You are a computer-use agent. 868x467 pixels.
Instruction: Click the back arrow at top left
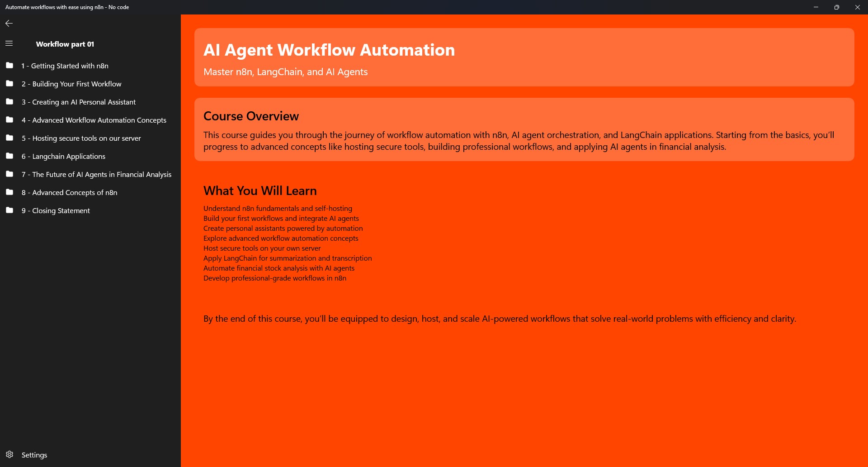9,23
